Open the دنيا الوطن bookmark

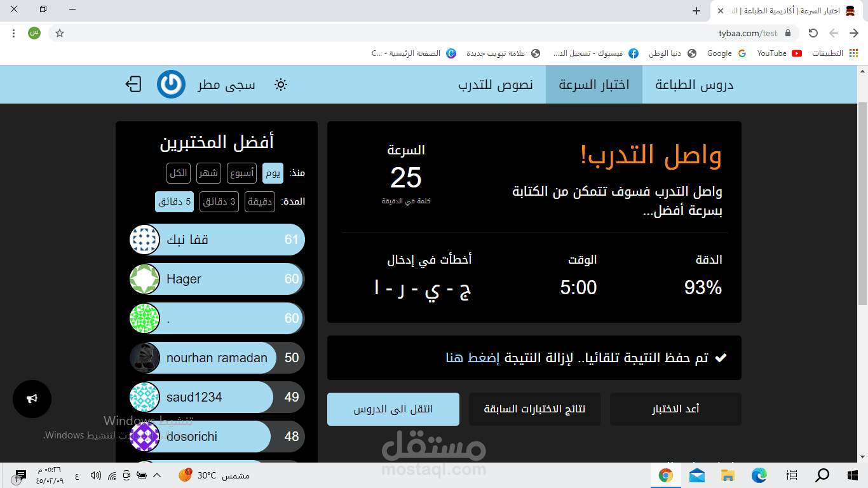(672, 53)
